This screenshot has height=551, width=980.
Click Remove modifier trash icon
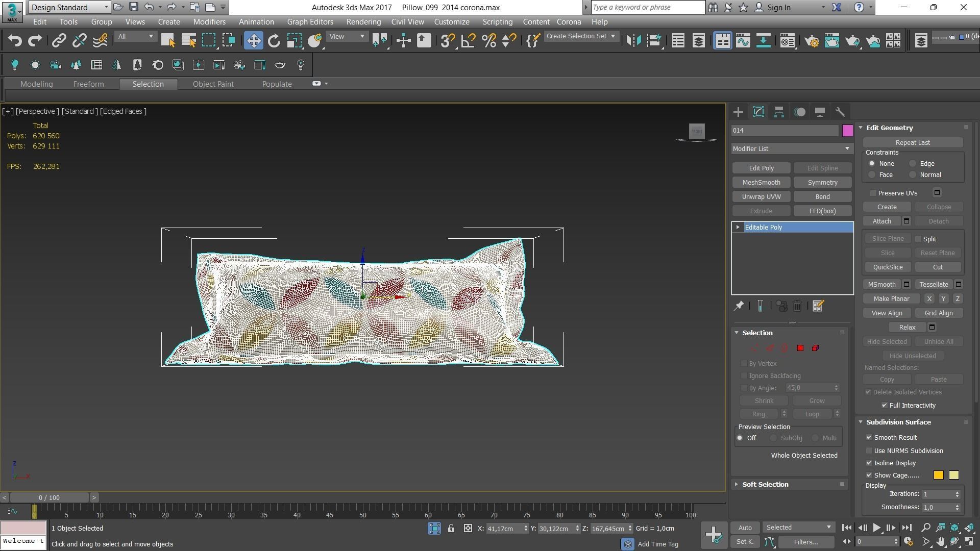pyautogui.click(x=797, y=306)
